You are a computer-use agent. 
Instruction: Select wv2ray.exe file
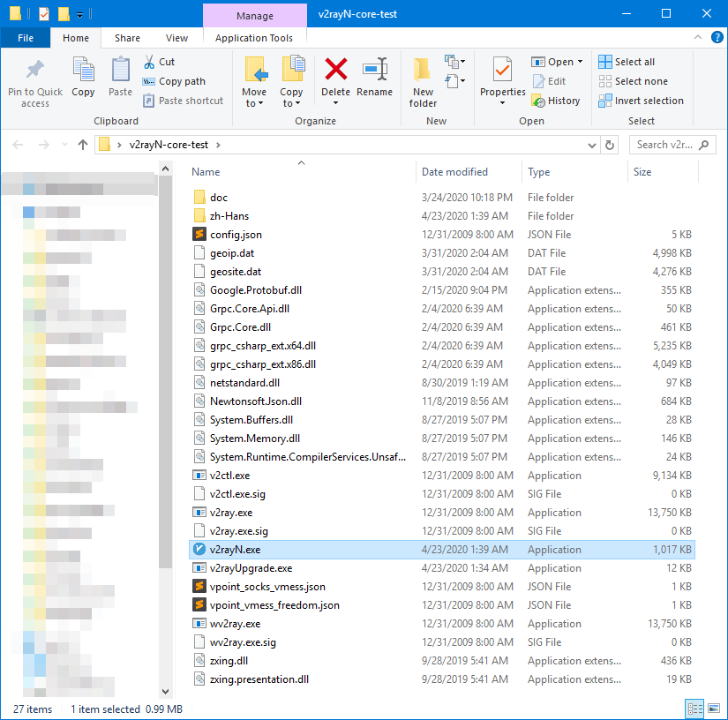pyautogui.click(x=441, y=624)
